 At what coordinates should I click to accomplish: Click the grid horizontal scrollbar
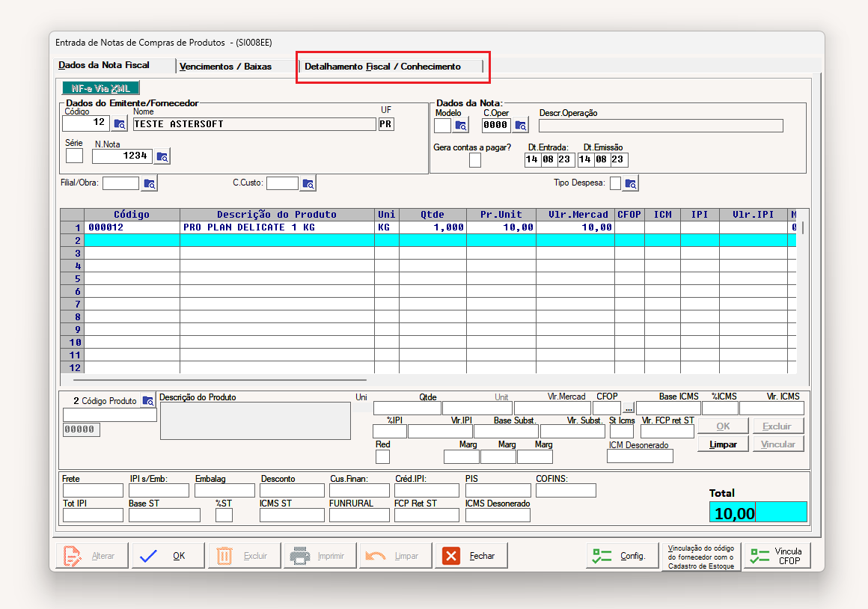[220, 380]
